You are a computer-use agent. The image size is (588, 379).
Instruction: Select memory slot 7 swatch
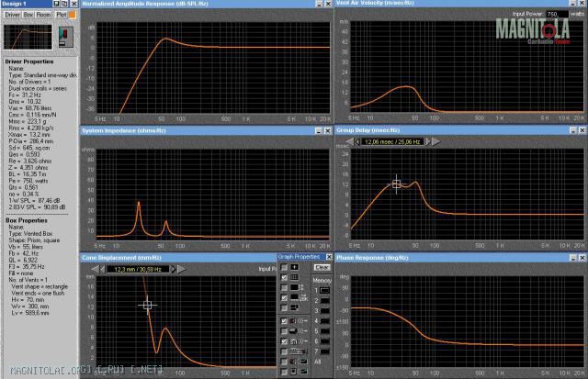coord(324,351)
